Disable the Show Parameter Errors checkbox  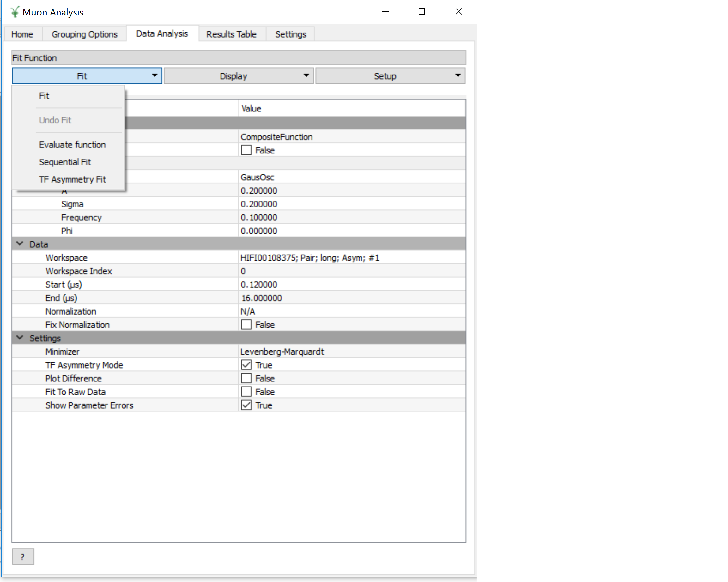(x=246, y=405)
